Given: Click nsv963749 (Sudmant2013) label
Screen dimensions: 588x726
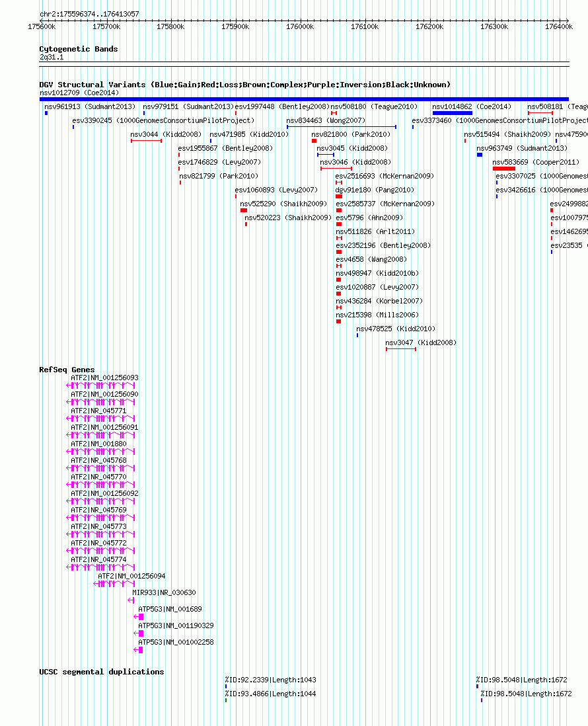Looking at the screenshot, I should coord(522,148).
